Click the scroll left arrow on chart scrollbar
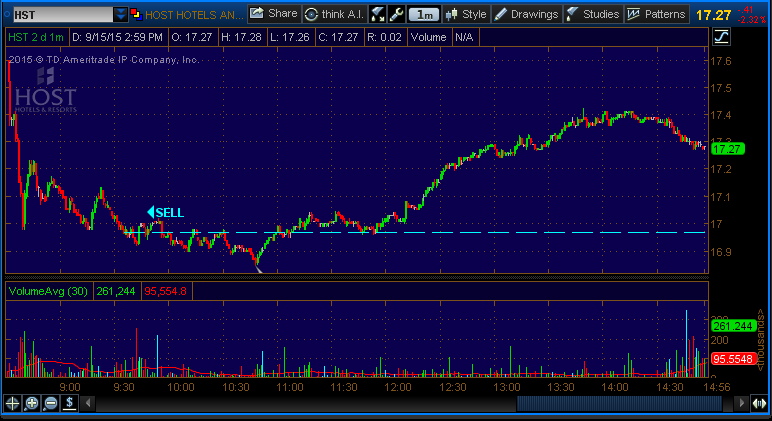The image size is (772, 421). (x=88, y=403)
